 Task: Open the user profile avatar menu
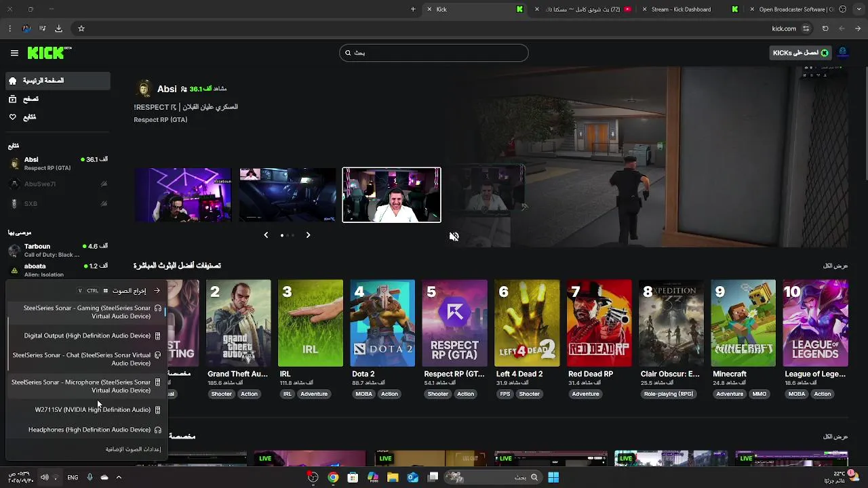tap(843, 53)
